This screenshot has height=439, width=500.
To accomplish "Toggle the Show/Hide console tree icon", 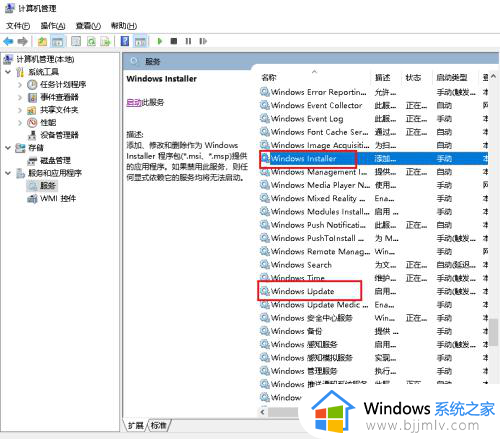I will click(x=58, y=41).
